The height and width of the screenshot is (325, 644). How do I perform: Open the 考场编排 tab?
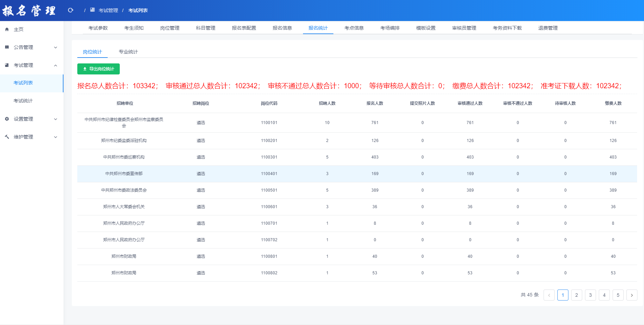tap(390, 28)
